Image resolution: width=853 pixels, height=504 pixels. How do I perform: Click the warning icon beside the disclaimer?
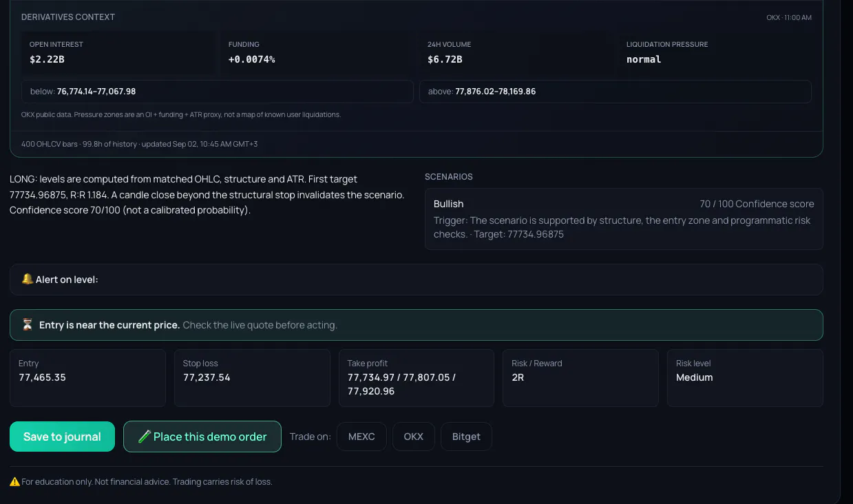[14, 482]
